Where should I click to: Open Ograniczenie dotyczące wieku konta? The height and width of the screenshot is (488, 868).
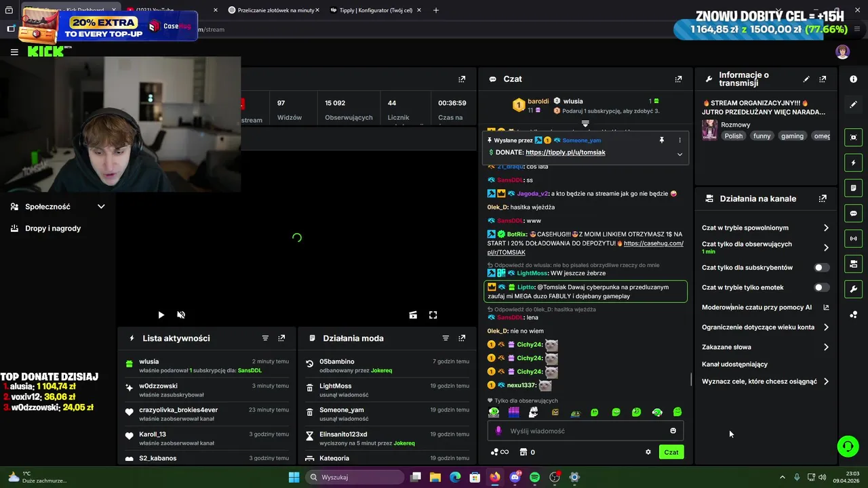click(766, 327)
